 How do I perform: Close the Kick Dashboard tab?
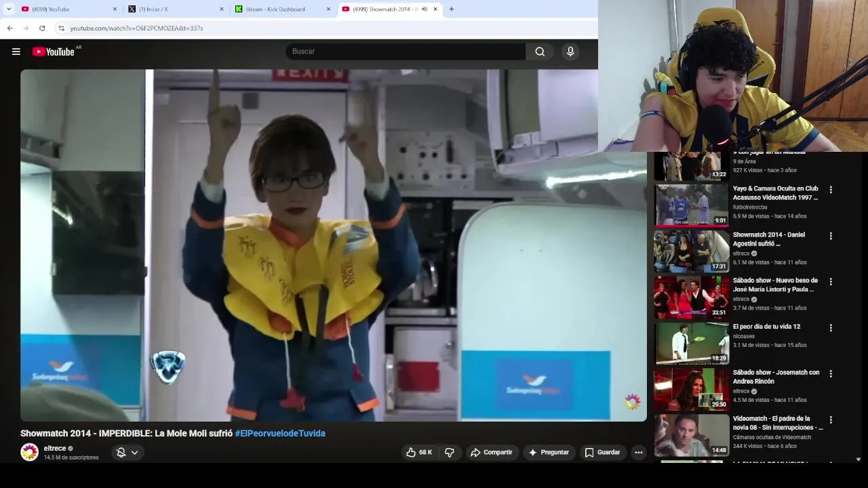(x=329, y=9)
